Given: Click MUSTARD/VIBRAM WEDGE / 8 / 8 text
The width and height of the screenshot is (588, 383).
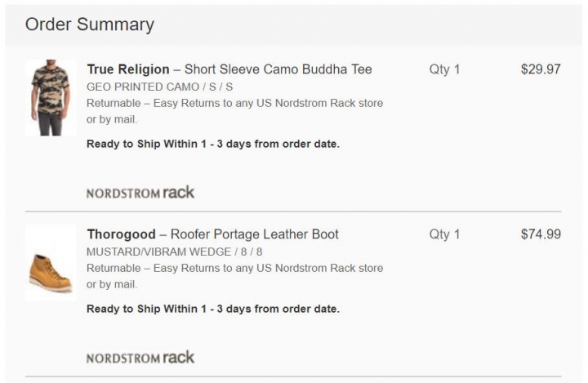Looking at the screenshot, I should (x=175, y=252).
